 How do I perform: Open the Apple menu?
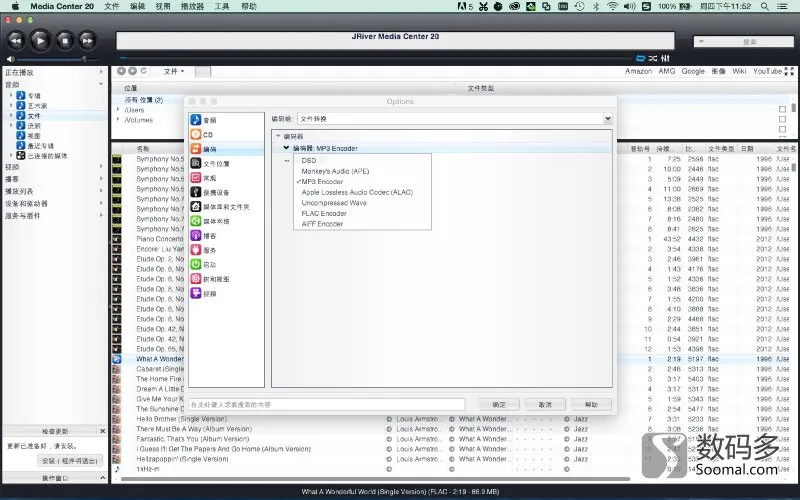coord(15,6)
